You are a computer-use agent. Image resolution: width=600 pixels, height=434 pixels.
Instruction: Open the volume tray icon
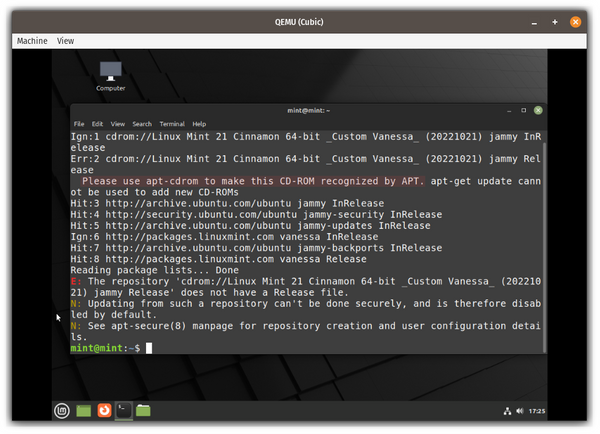tap(519, 410)
